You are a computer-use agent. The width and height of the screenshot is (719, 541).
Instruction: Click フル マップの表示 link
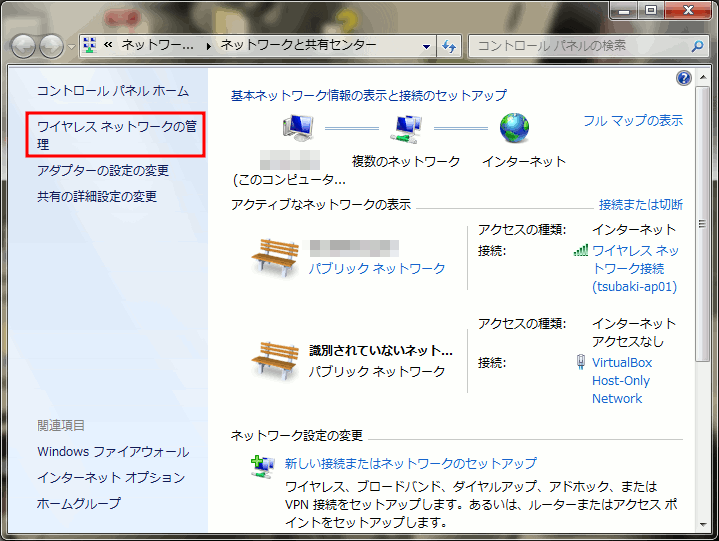tap(633, 121)
